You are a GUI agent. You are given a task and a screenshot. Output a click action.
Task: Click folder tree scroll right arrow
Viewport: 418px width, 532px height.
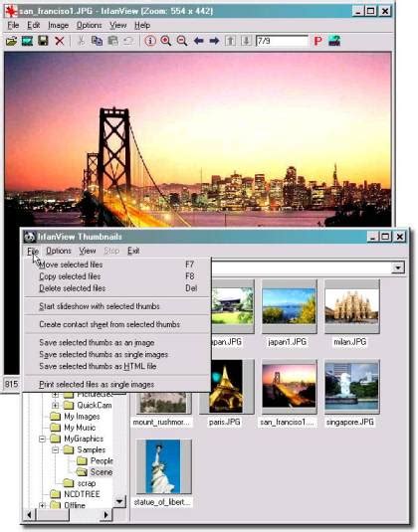[x=106, y=515]
